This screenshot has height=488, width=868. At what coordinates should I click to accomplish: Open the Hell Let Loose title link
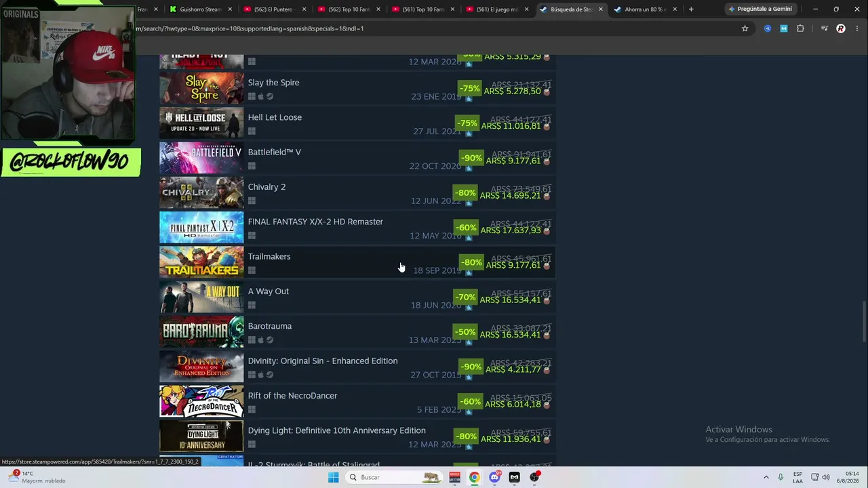click(x=275, y=117)
